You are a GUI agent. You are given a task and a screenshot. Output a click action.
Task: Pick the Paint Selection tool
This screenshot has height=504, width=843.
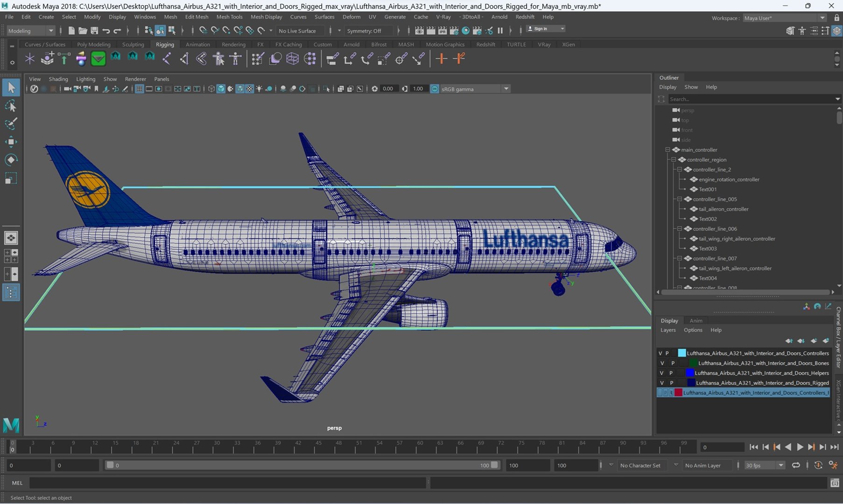tap(11, 124)
